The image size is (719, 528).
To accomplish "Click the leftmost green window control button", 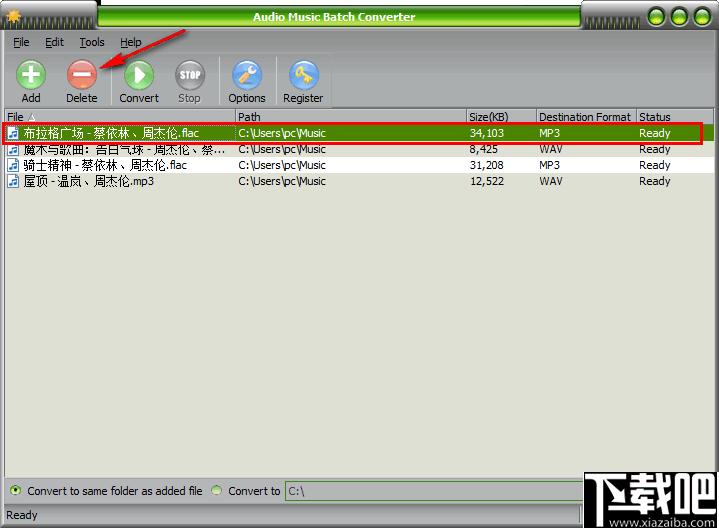I will click(657, 17).
